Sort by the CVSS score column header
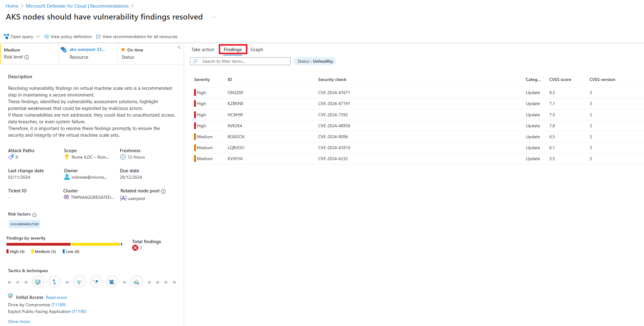Image resolution: width=644 pixels, height=326 pixels. (560, 79)
